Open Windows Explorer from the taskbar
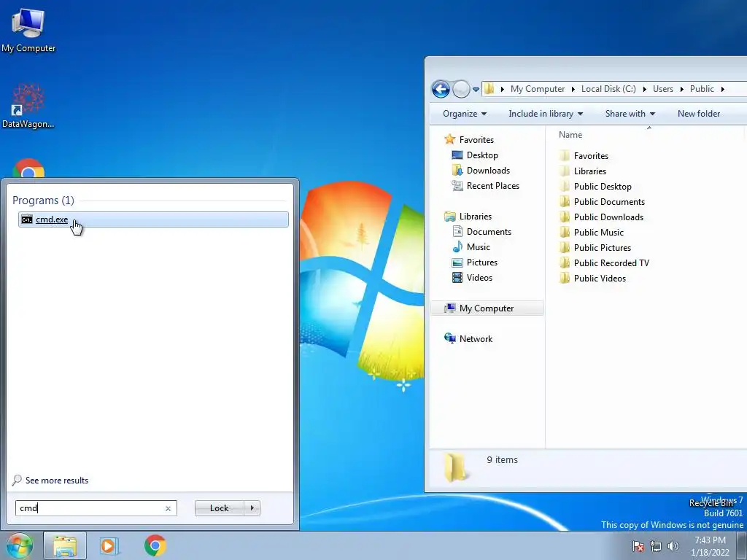Screen dimensions: 747x560 tap(65, 545)
